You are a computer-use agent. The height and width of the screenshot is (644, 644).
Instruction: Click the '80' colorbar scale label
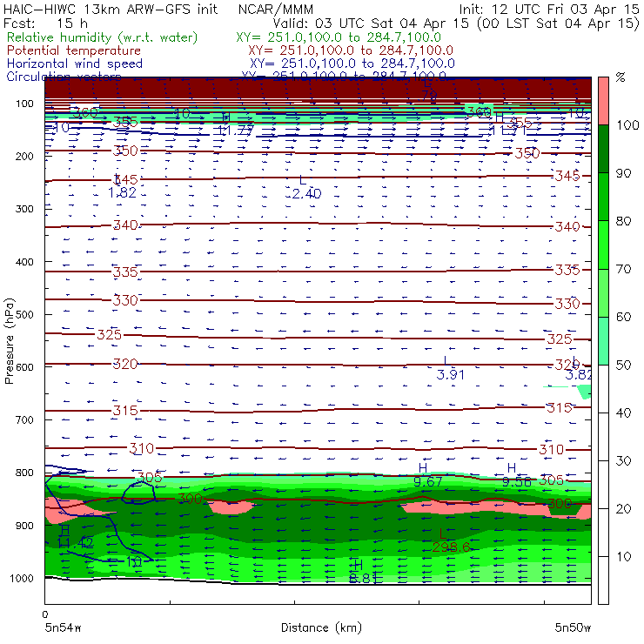623,221
